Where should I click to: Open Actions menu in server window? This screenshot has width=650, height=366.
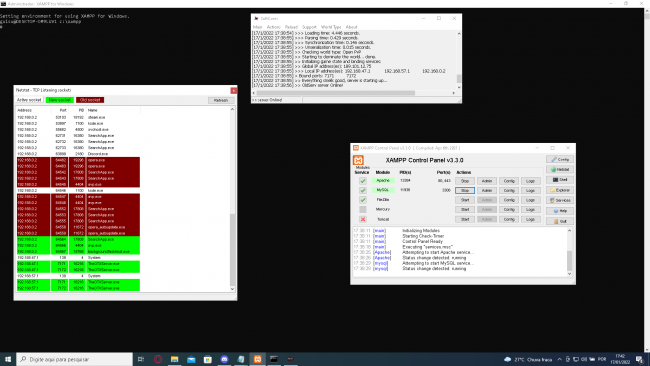[x=274, y=27]
